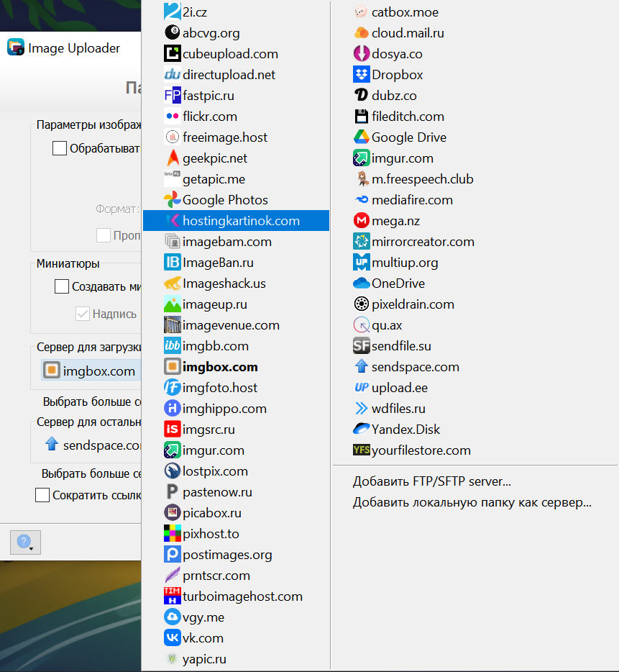
Task: Select prntscr.com menu entry
Action: point(236,576)
